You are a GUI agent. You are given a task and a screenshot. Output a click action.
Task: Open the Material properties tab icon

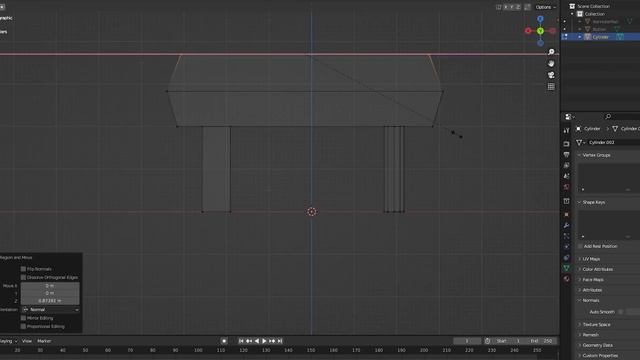tap(566, 279)
